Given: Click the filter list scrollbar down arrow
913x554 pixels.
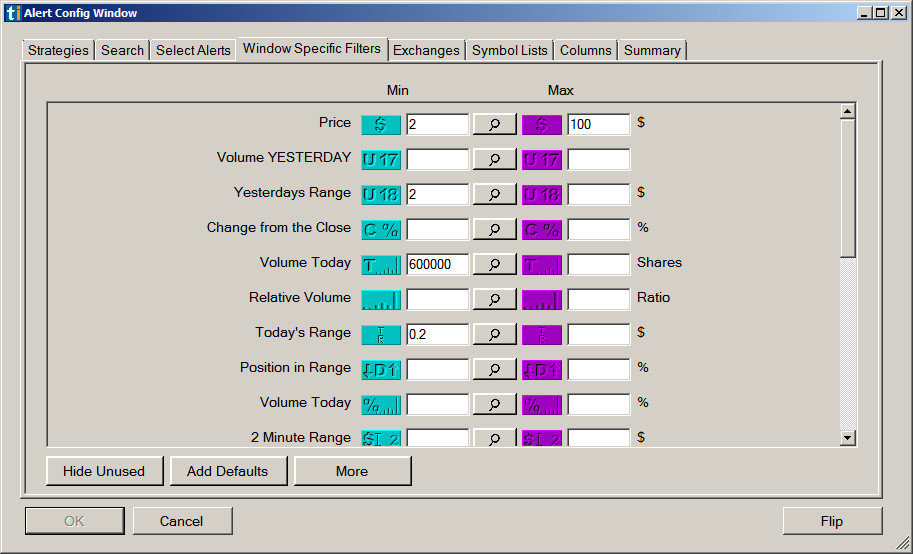Looking at the screenshot, I should (x=847, y=437).
